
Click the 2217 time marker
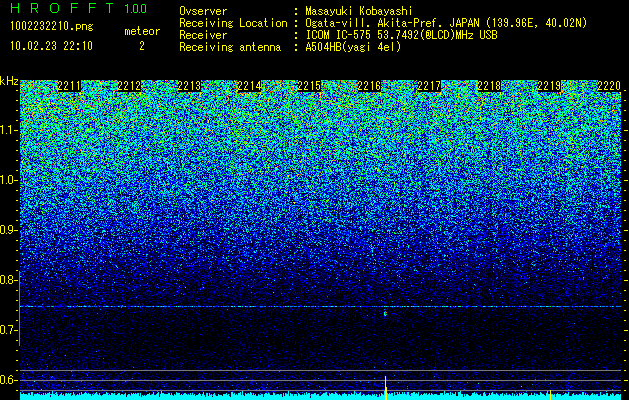tap(429, 86)
